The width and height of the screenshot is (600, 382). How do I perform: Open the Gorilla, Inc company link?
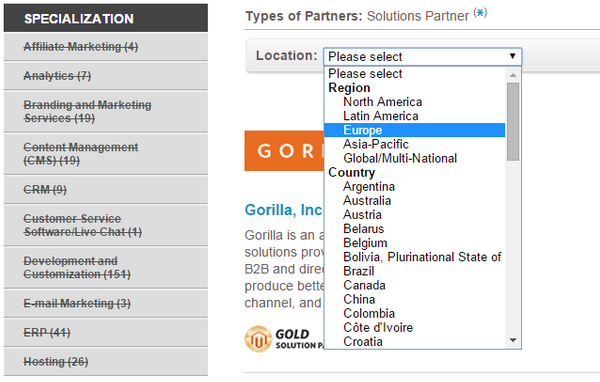click(x=284, y=210)
